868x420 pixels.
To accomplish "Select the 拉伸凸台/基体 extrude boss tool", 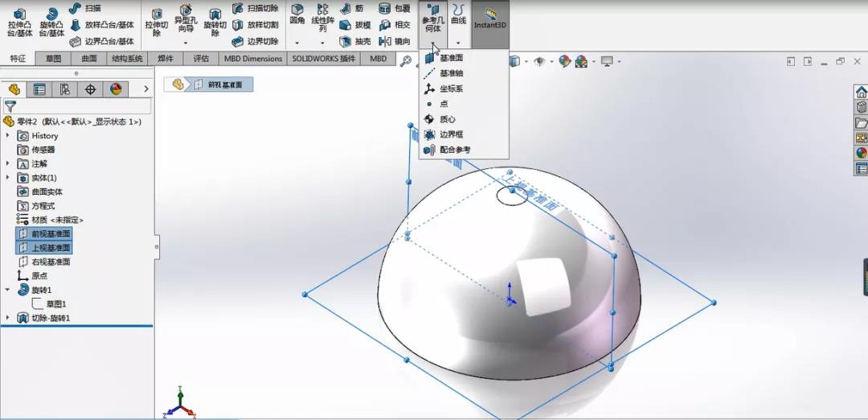I will click(19, 23).
